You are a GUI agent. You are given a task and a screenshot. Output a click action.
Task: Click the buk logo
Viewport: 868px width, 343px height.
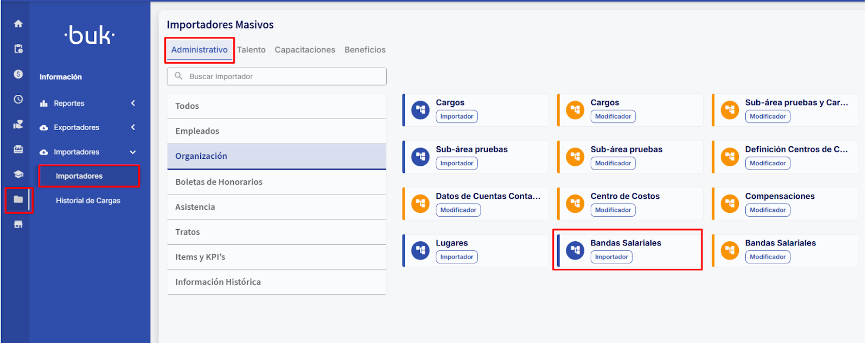pos(90,36)
